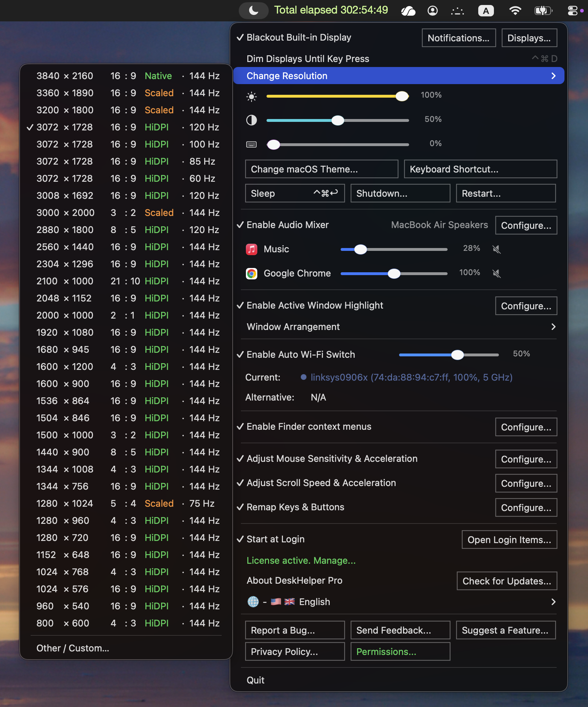The image size is (588, 707).
Task: Toggle Enable Auto Wi-Fi Switch
Action: (296, 355)
